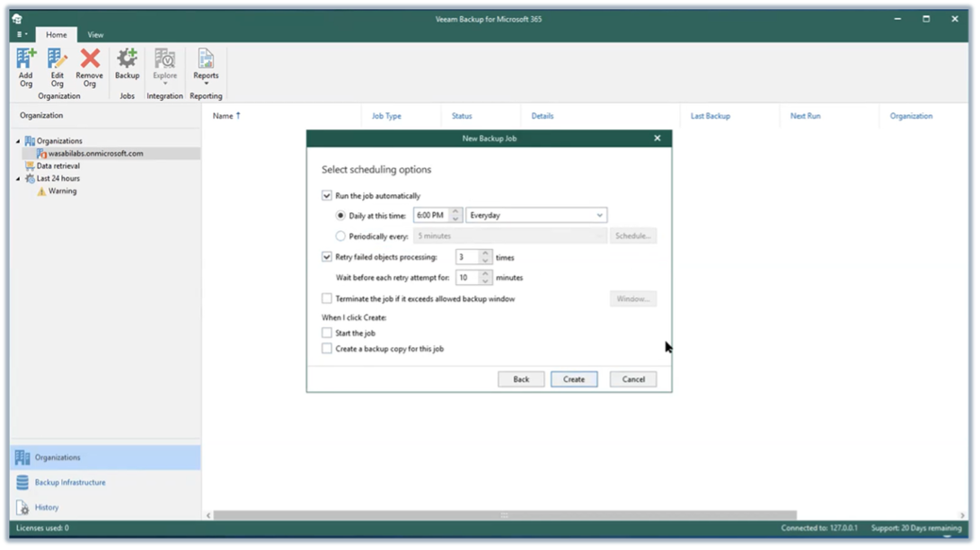This screenshot has width=980, height=550.
Task: Uncheck Run the job automatically
Action: tap(327, 196)
